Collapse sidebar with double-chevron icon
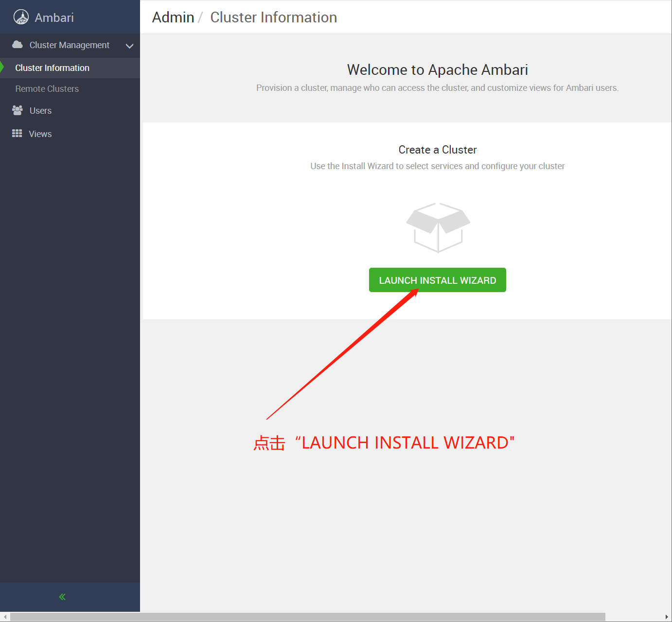This screenshot has width=672, height=622. coord(62,597)
